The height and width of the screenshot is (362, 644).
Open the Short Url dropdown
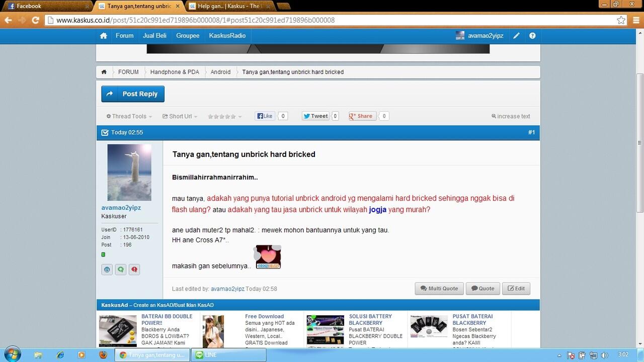(180, 116)
